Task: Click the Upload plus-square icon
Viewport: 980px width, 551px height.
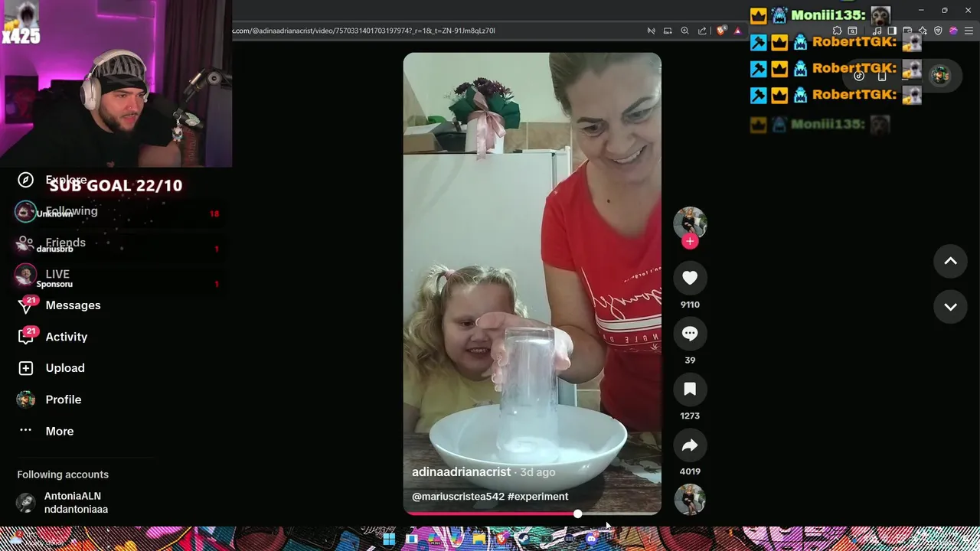Action: point(26,368)
